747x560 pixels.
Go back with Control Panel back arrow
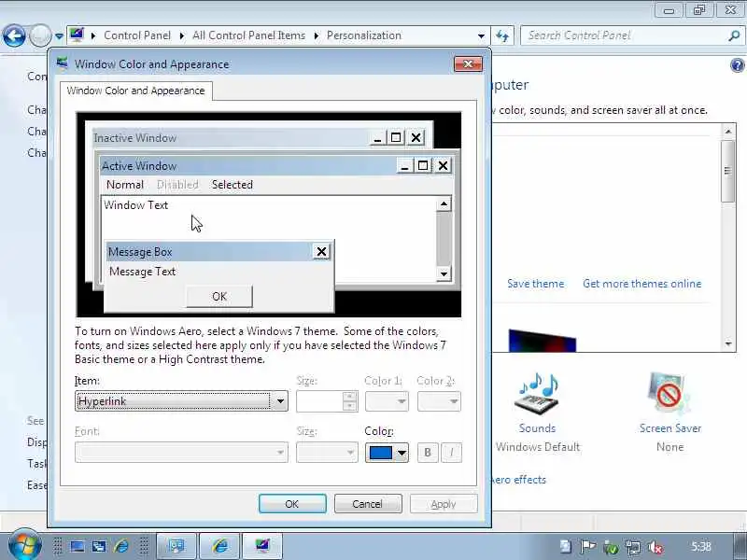click(x=14, y=35)
